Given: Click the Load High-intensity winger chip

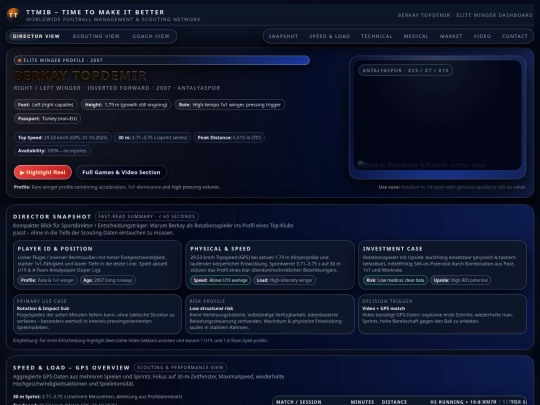Looking at the screenshot, I should point(284,280).
